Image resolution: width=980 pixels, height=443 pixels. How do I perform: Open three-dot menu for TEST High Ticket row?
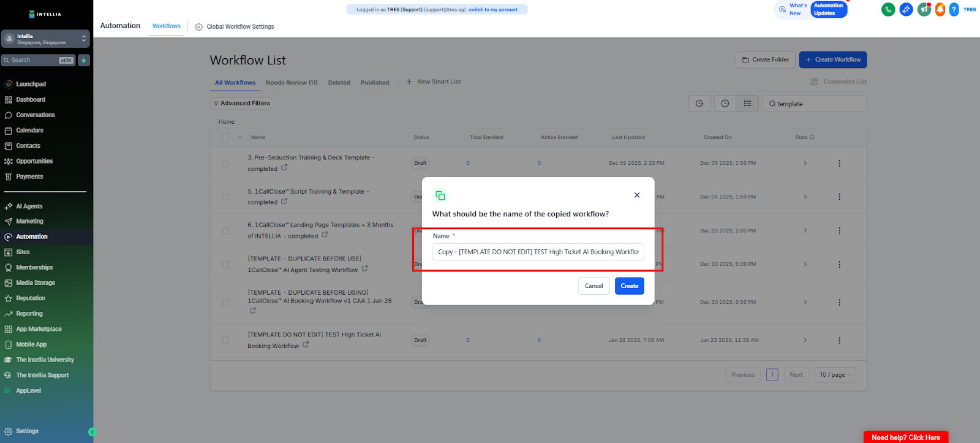839,340
